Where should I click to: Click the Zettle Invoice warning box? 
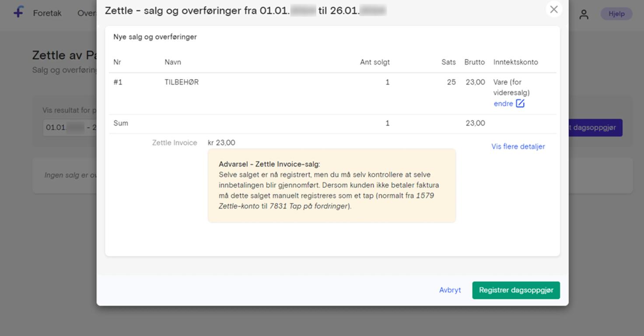[332, 185]
